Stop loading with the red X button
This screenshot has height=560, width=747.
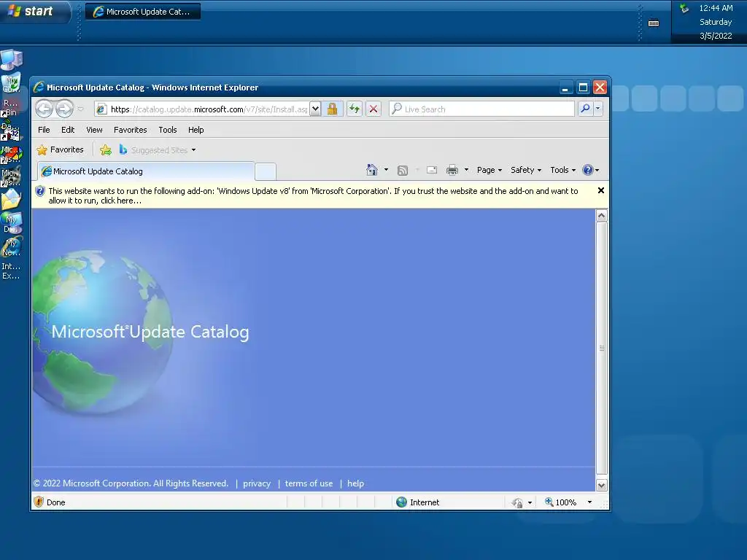click(x=373, y=109)
